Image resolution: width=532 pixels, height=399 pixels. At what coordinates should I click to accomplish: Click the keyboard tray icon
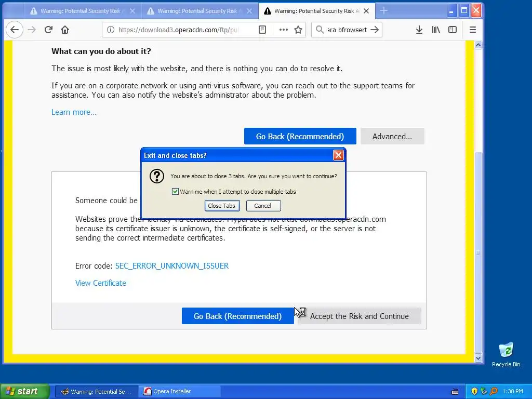[x=455, y=392]
